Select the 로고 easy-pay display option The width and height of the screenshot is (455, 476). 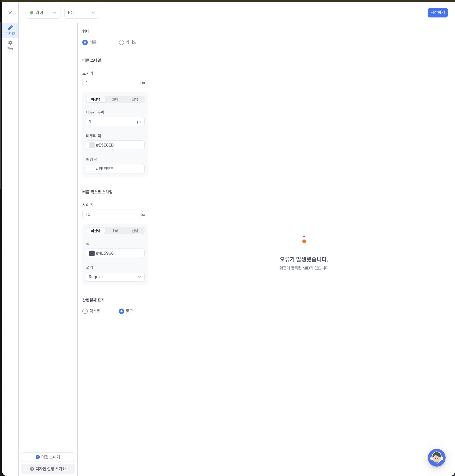[121, 311]
